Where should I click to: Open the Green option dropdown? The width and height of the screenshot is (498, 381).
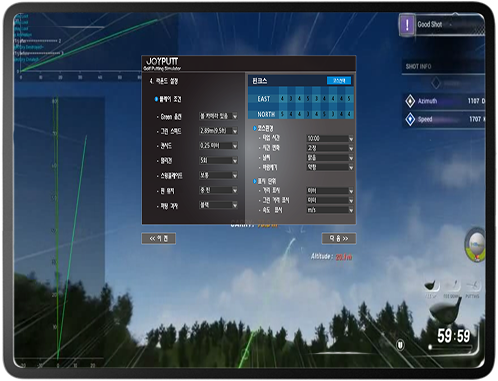pos(218,116)
